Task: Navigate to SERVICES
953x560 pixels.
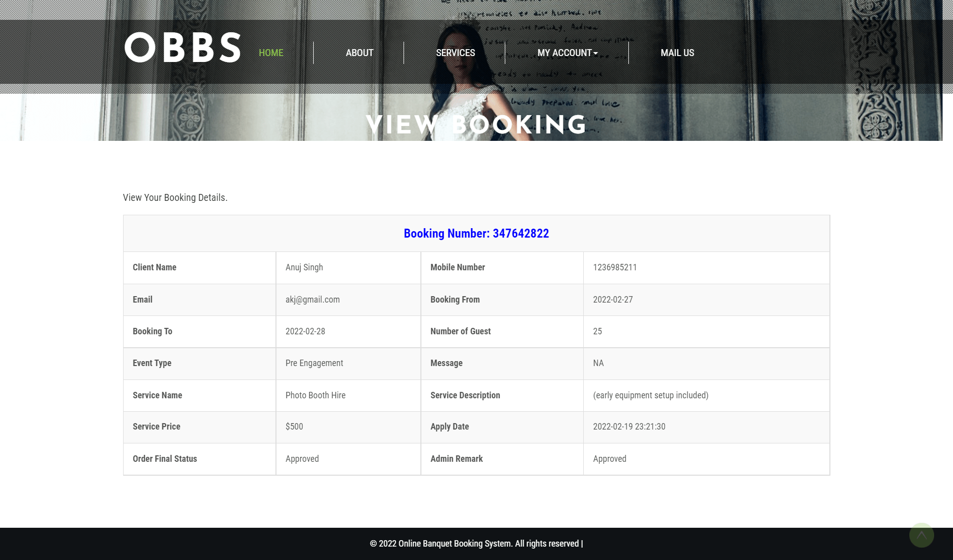Action: (x=455, y=53)
